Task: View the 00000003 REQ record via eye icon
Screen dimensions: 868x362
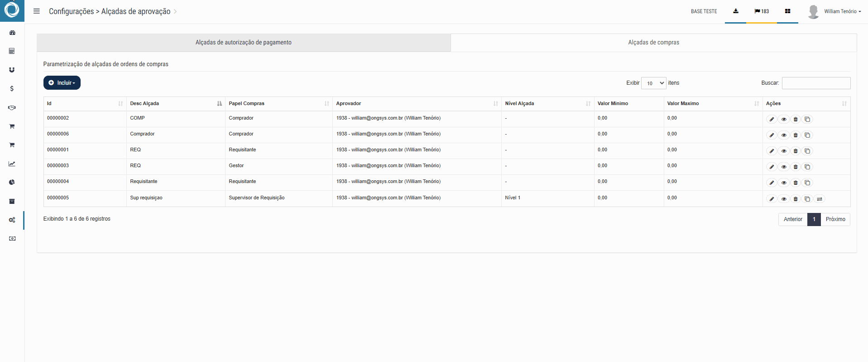Action: coord(784,167)
